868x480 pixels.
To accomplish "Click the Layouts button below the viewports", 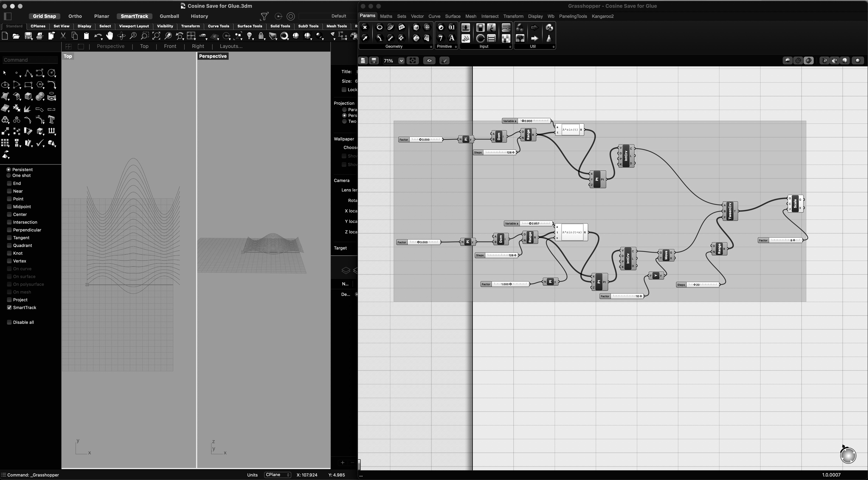I will point(231,46).
